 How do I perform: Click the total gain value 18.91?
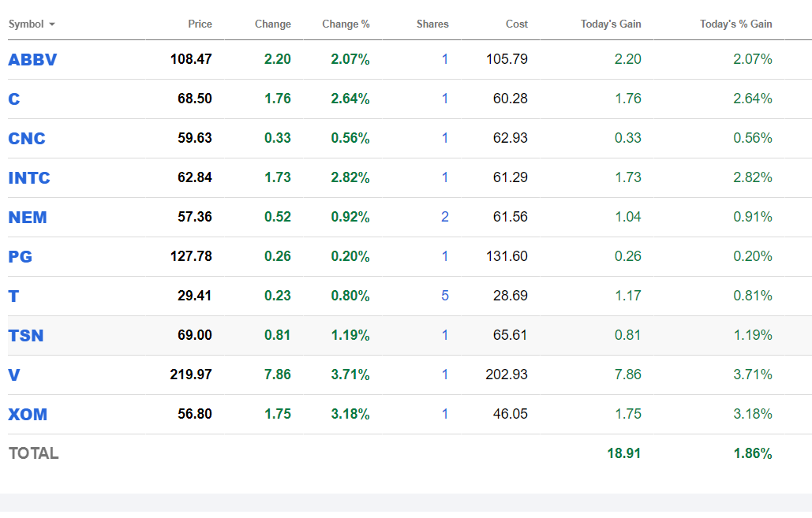624,453
